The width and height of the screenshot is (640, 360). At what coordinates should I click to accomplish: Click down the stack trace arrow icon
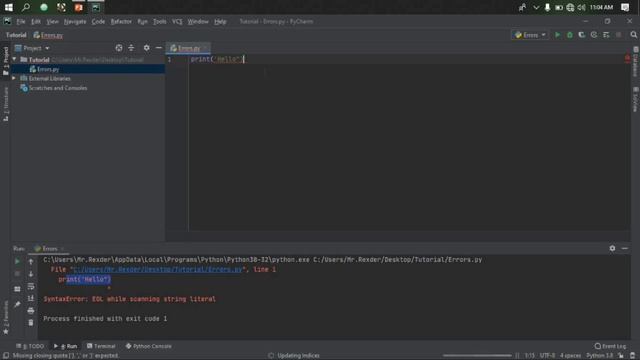pos(31,274)
